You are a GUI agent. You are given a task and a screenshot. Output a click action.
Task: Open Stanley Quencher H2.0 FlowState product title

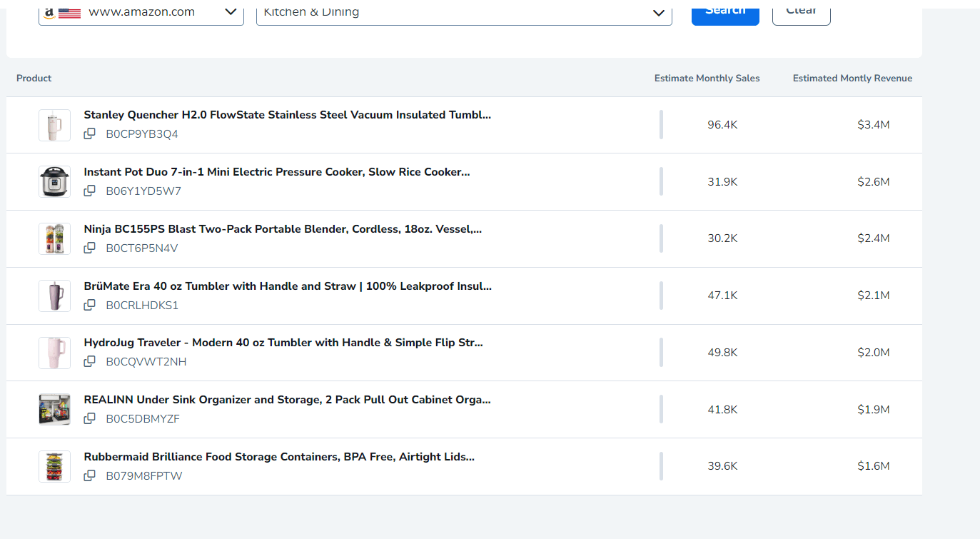tap(288, 115)
